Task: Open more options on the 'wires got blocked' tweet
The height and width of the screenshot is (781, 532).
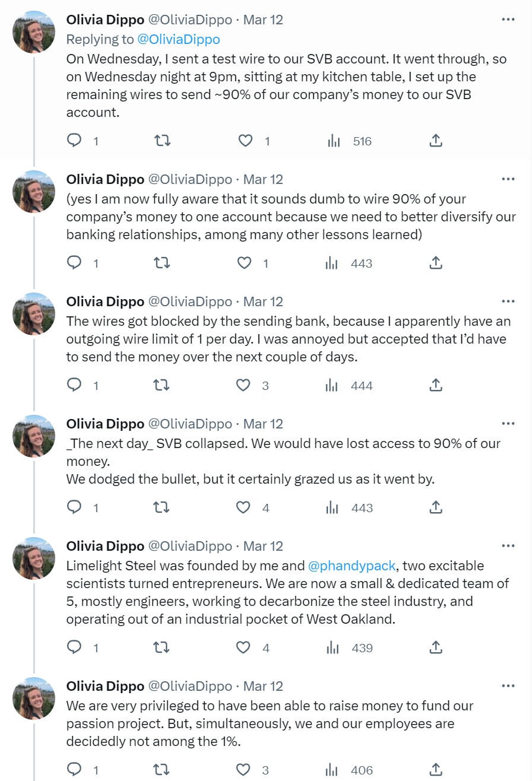Action: [x=508, y=301]
